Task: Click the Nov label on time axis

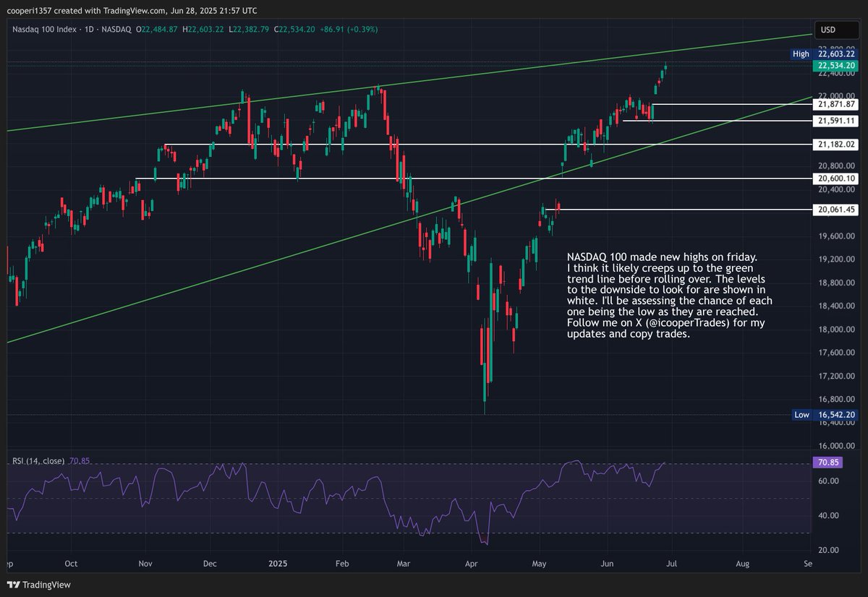Action: [x=145, y=562]
